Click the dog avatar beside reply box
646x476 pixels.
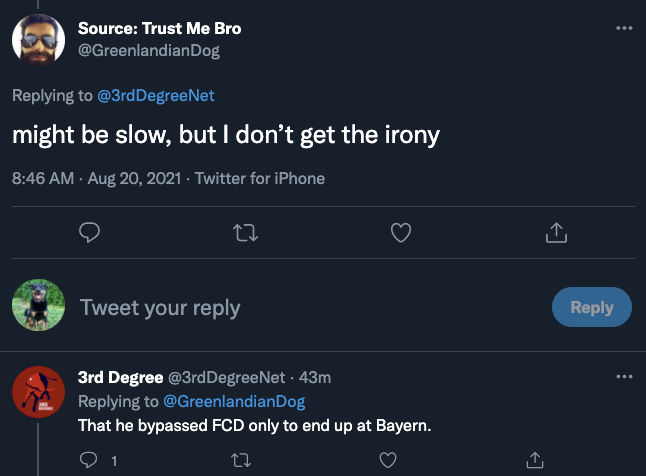[x=38, y=306]
